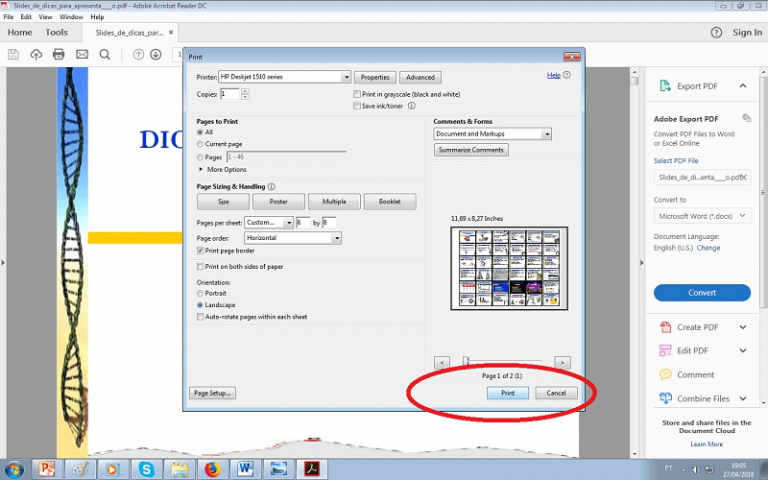This screenshot has height=480, width=768.
Task: Uncheck Print page border option
Action: [201, 251]
